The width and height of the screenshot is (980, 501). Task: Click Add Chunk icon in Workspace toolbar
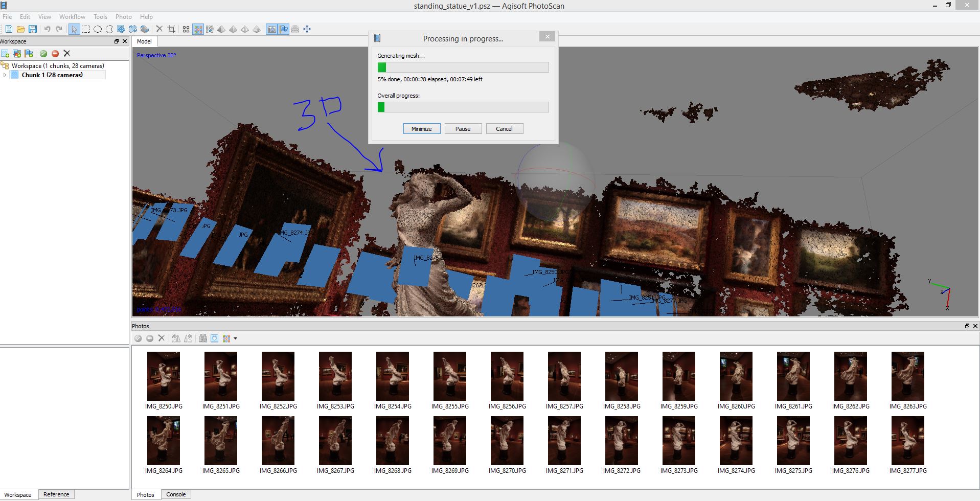[x=5, y=53]
